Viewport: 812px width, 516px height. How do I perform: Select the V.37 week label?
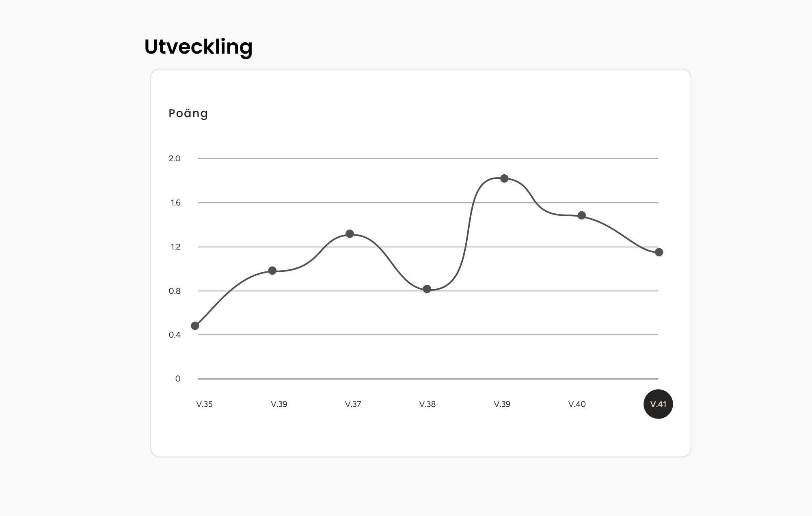[x=353, y=404]
